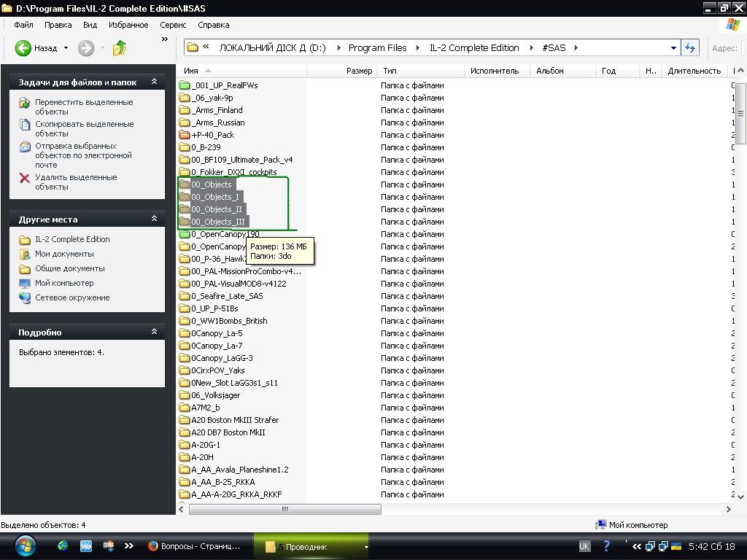Click the green Forward arrow button
Image resolution: width=747 pixels, height=560 pixels.
click(x=86, y=48)
